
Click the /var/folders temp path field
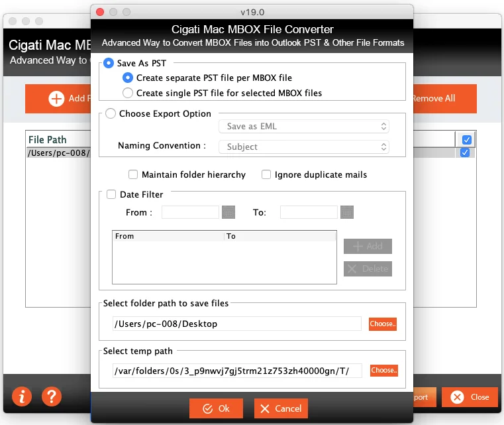(237, 371)
